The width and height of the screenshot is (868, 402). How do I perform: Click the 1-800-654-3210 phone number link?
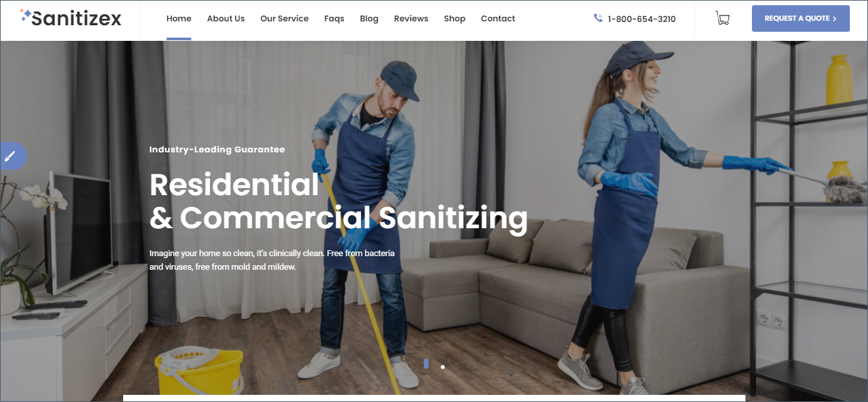(x=642, y=19)
